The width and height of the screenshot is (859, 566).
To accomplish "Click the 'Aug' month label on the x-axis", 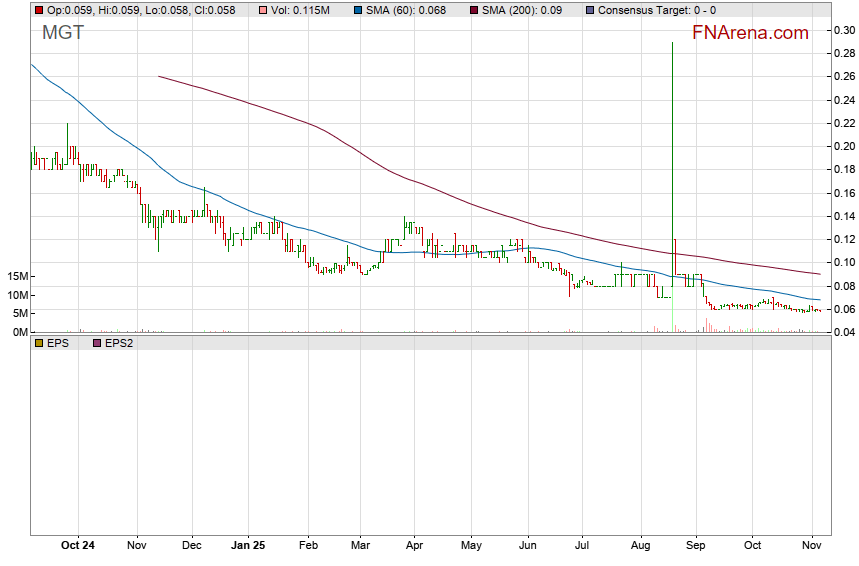I will pos(641,545).
